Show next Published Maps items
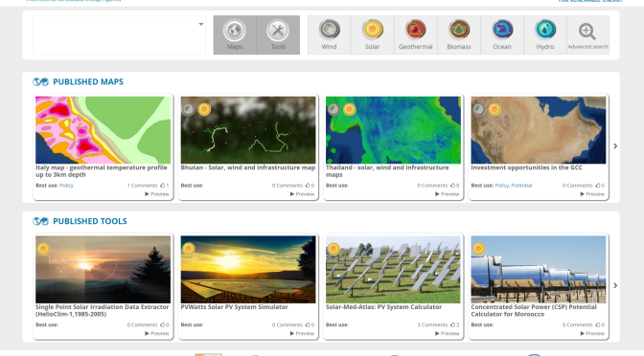This screenshot has height=356, width=644. (615, 146)
